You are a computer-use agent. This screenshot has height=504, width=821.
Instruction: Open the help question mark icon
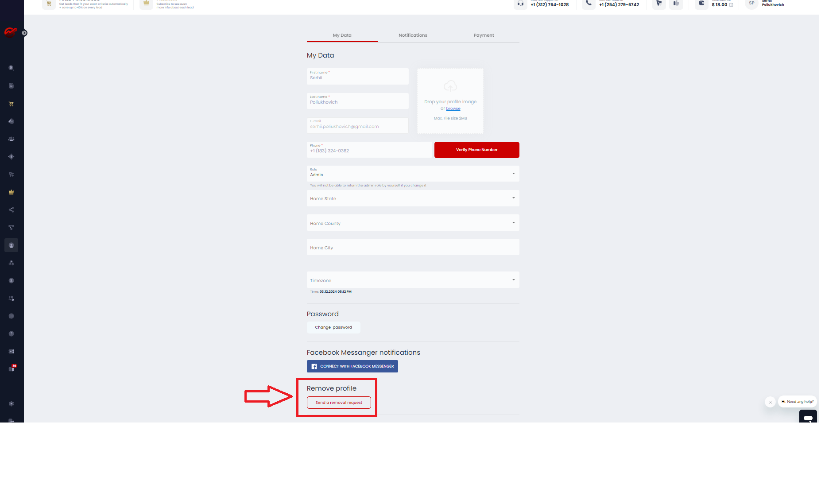coord(12,334)
